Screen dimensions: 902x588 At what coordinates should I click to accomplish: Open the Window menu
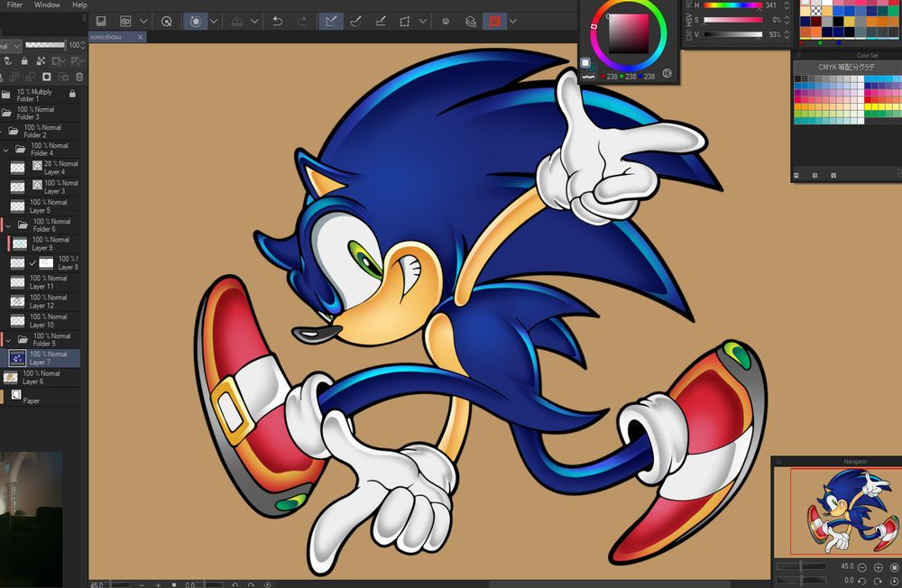47,5
